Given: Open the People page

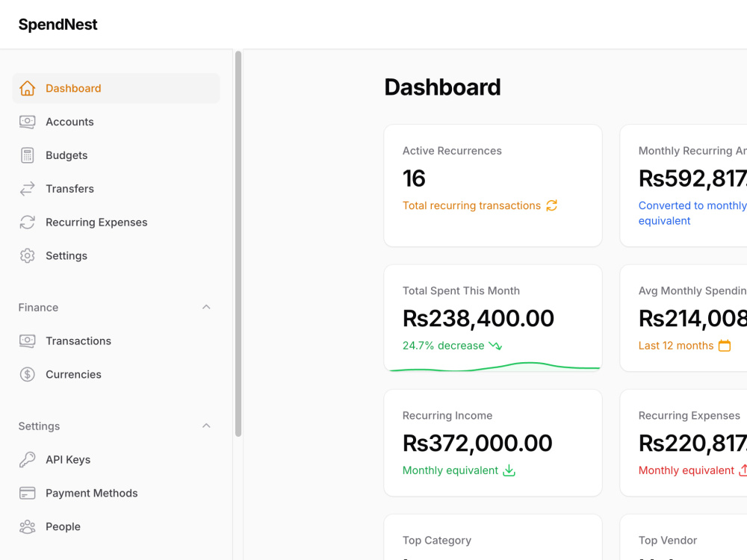Looking at the screenshot, I should (116, 526).
